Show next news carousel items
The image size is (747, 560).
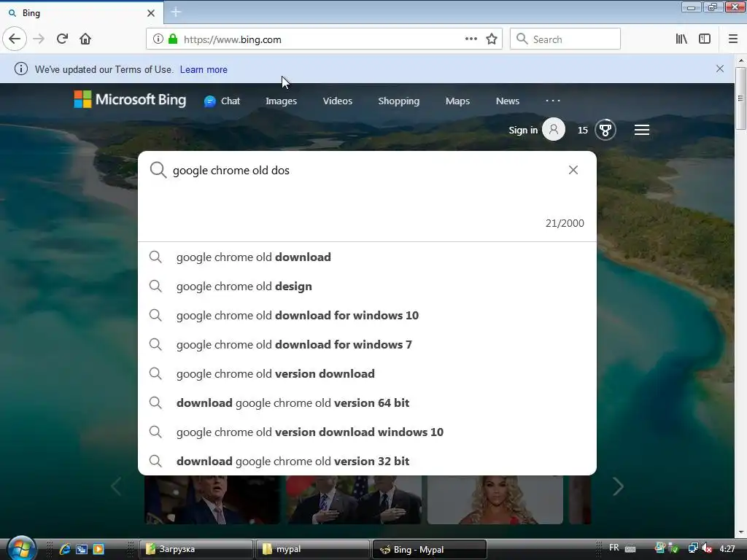pyautogui.click(x=618, y=486)
